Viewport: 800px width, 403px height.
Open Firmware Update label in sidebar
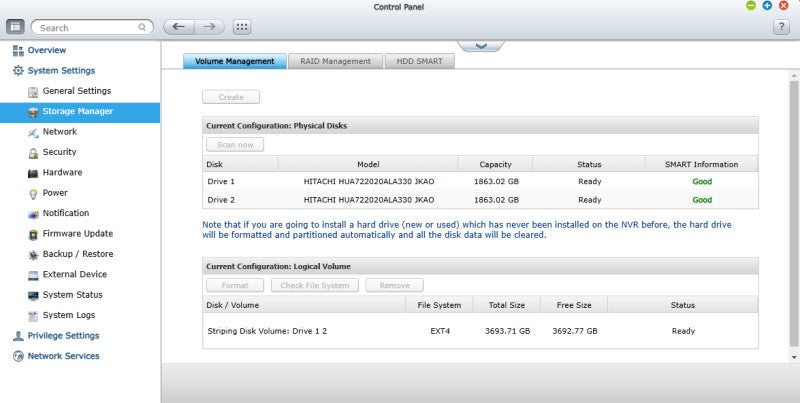pos(78,234)
